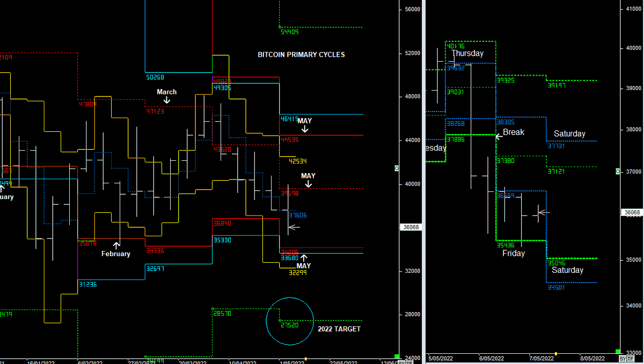Image resolution: width=644 pixels, height=364 pixels.
Task: Click the Friday label in the right chart
Action: 514,254
